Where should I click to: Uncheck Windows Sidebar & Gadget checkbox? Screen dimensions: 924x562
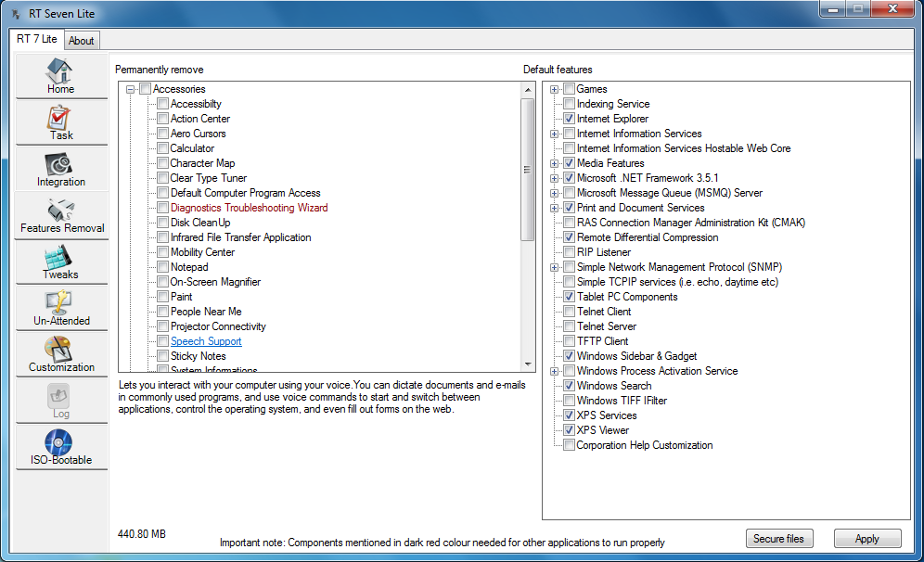(570, 356)
